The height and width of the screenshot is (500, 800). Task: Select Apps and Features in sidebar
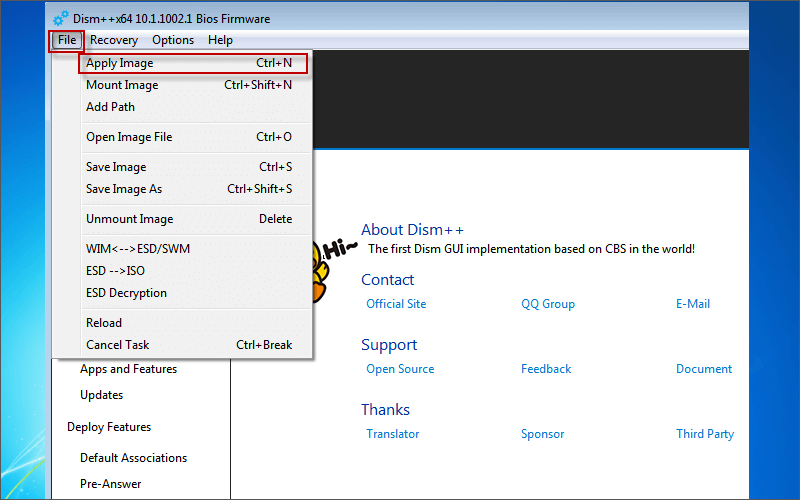pyautogui.click(x=129, y=369)
